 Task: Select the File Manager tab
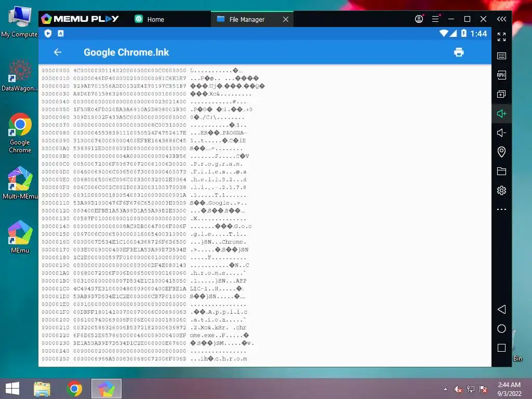[x=247, y=19]
